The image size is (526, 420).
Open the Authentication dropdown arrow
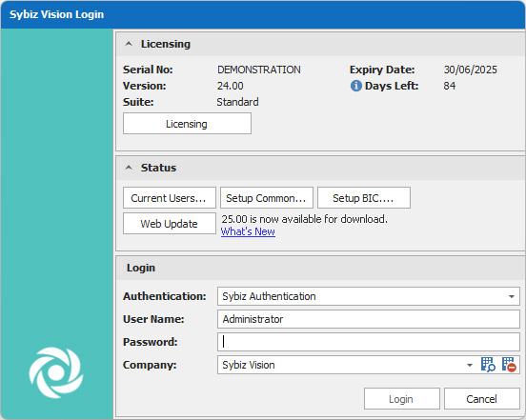[512, 296]
